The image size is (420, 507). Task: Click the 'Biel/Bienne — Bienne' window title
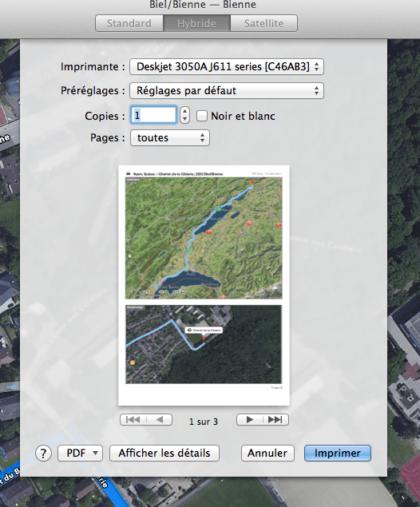pyautogui.click(x=203, y=5)
